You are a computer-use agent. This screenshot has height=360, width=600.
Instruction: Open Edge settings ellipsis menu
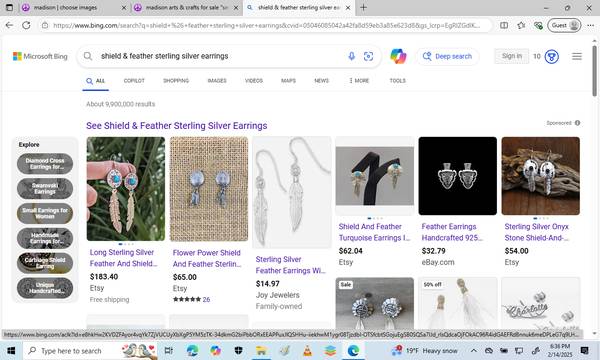(x=590, y=25)
